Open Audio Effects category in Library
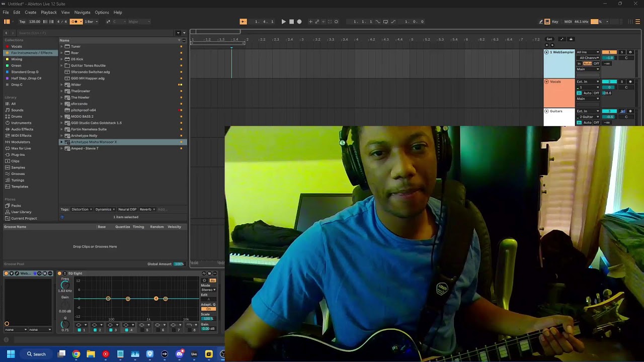644x362 pixels. point(22,129)
